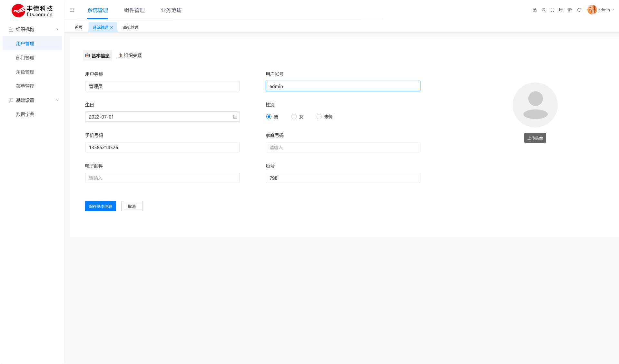The width and height of the screenshot is (619, 364).
Task: Focus the 手机号码 input field
Action: point(162,147)
